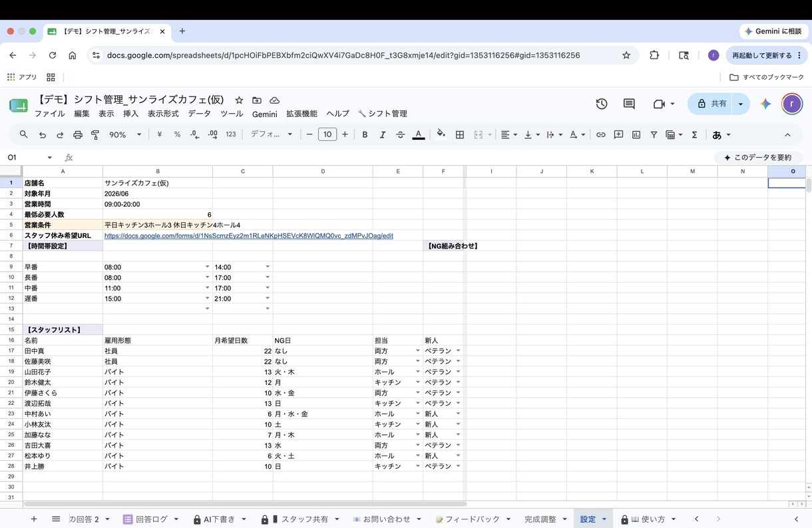The image size is (812, 528).
Task: Switch to AI下書き sheet tab
Action: point(220,519)
